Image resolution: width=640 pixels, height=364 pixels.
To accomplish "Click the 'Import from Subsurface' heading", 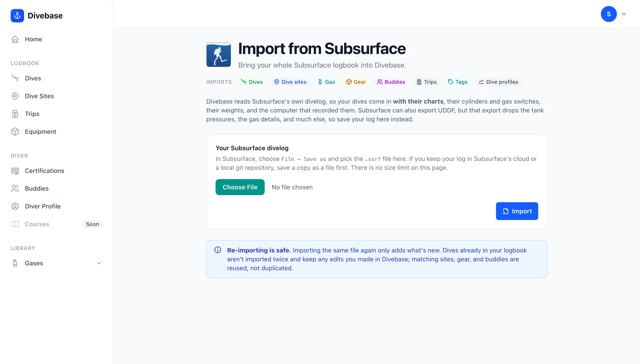I will click(x=322, y=48).
